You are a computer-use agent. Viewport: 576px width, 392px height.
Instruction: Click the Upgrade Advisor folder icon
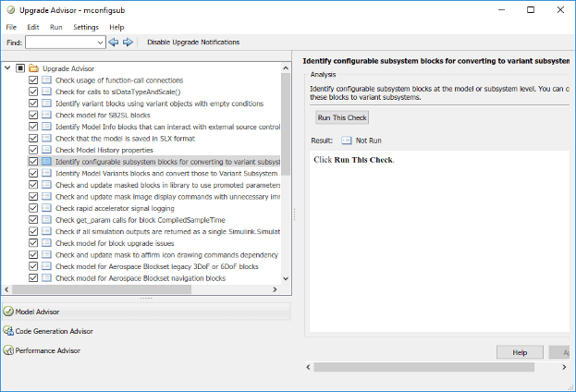pyautogui.click(x=34, y=68)
